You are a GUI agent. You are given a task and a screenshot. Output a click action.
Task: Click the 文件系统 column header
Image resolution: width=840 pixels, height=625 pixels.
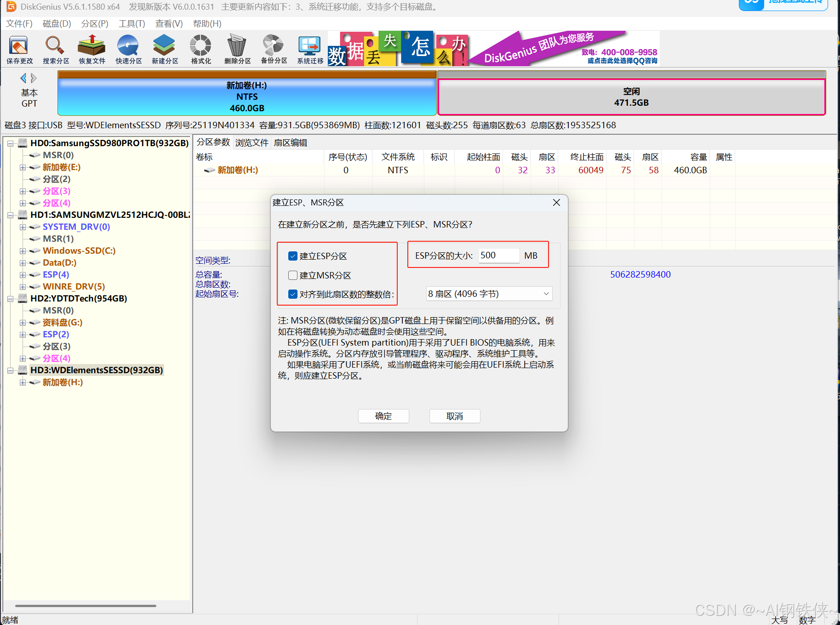point(398,157)
